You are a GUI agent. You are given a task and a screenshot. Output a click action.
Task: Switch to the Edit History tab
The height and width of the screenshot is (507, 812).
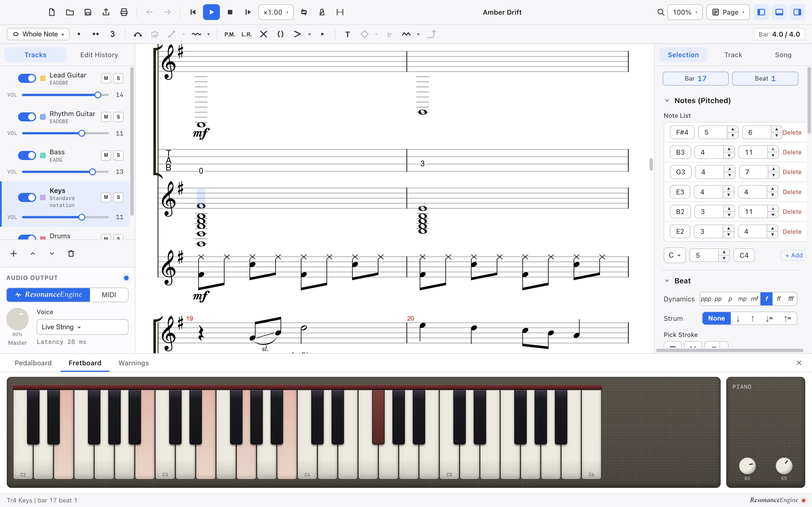[99, 55]
